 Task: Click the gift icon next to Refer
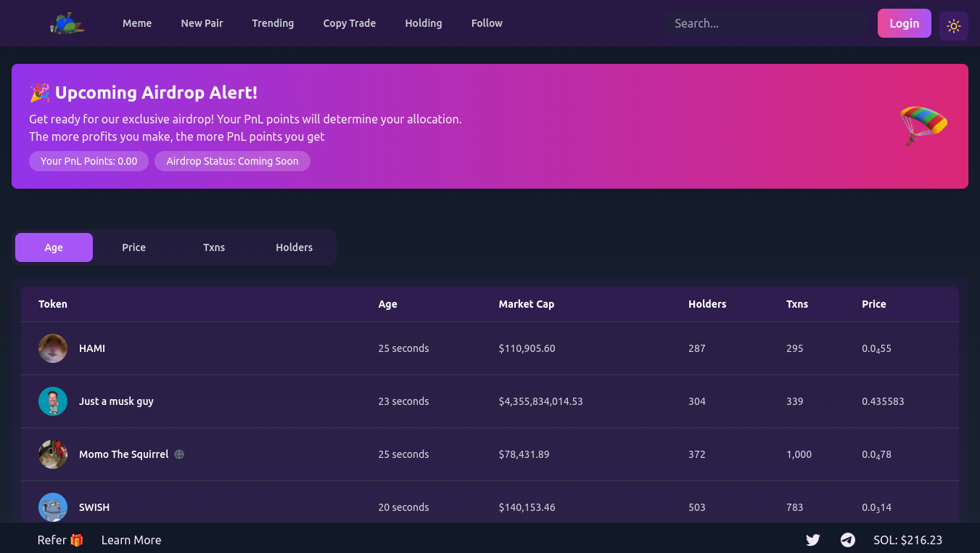(x=77, y=540)
